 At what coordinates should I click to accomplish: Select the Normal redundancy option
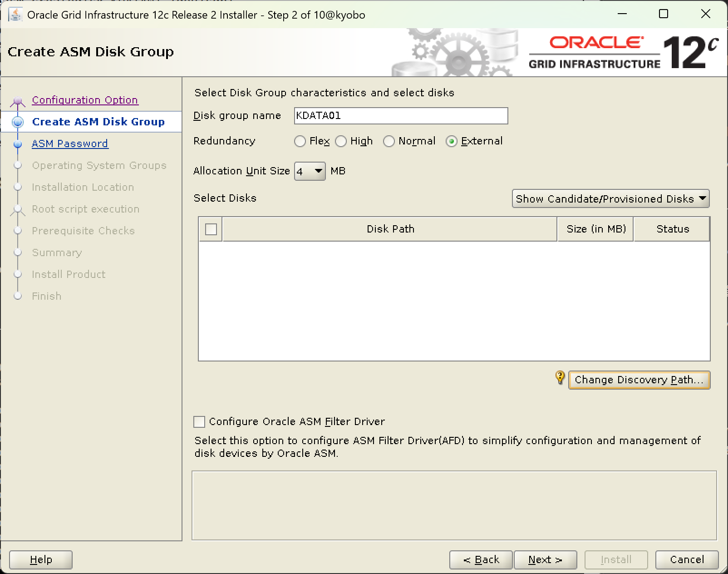coord(389,141)
